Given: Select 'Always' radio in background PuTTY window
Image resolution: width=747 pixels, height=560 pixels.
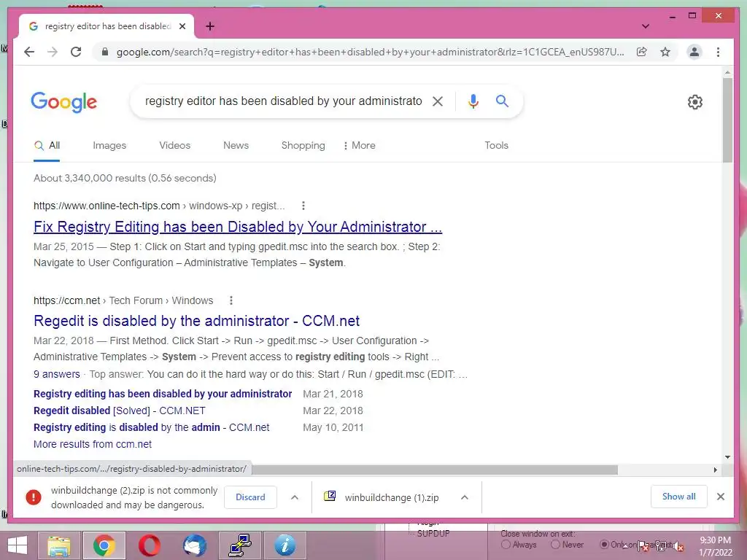Looking at the screenshot, I should [x=506, y=545].
